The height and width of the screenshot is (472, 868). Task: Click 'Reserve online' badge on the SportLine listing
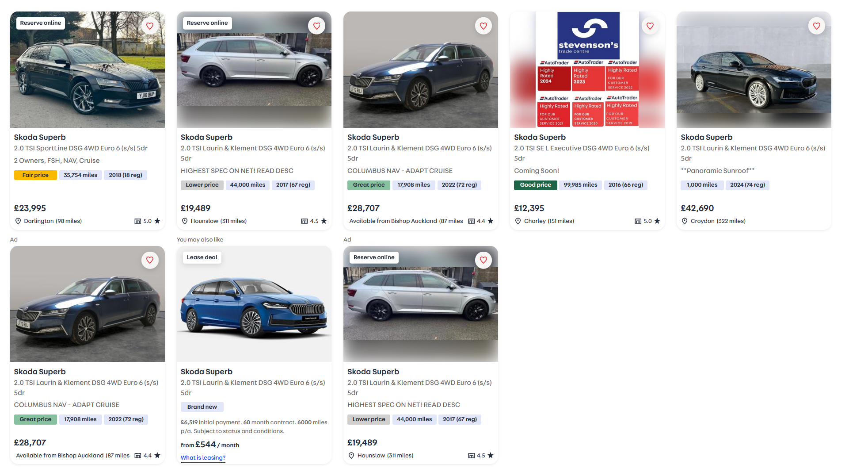pos(41,23)
